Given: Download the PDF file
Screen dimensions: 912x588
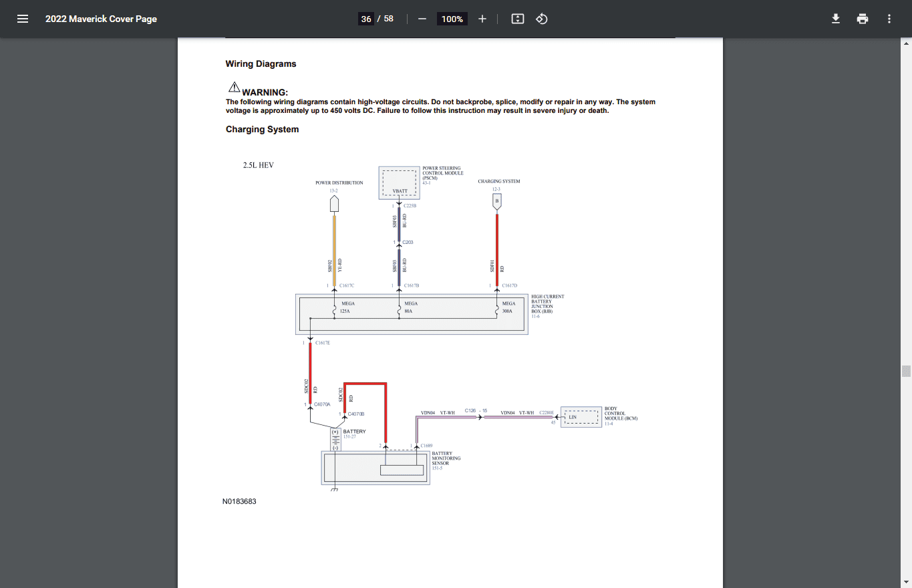Looking at the screenshot, I should point(836,19).
